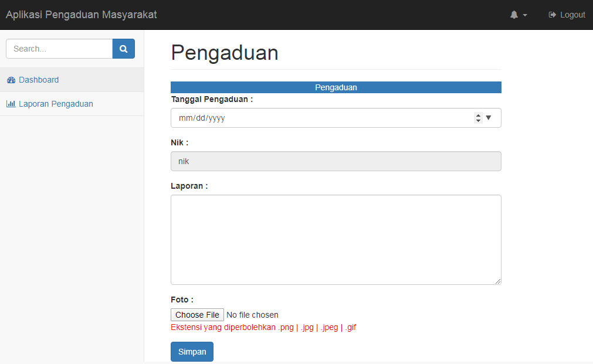The image size is (593, 364).
Task: Click the Laporan text area
Action: (336, 239)
